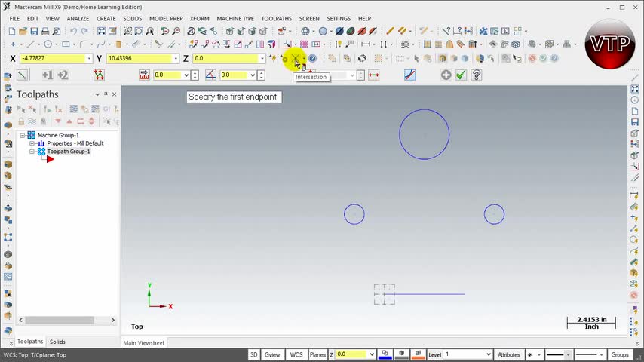Open the Y coordinate dropdown
This screenshot has height=362, width=644.
[x=176, y=58]
